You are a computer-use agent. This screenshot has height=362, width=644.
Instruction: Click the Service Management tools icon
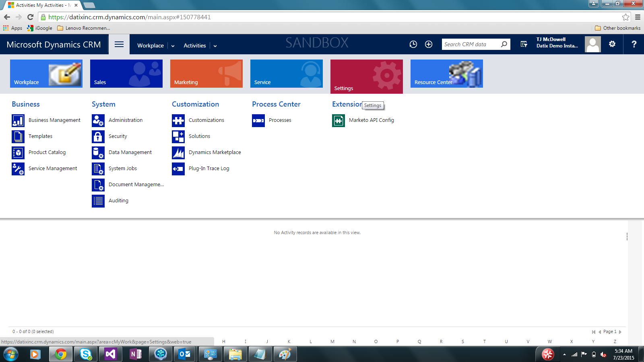(x=18, y=169)
